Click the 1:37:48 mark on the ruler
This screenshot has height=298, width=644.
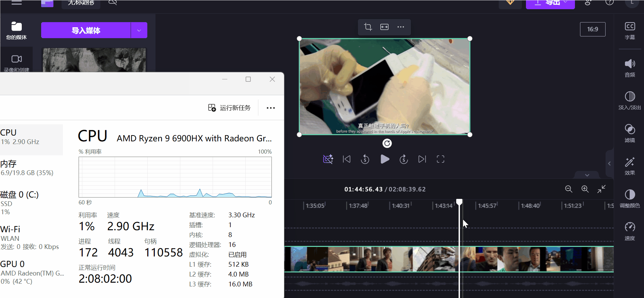click(358, 206)
